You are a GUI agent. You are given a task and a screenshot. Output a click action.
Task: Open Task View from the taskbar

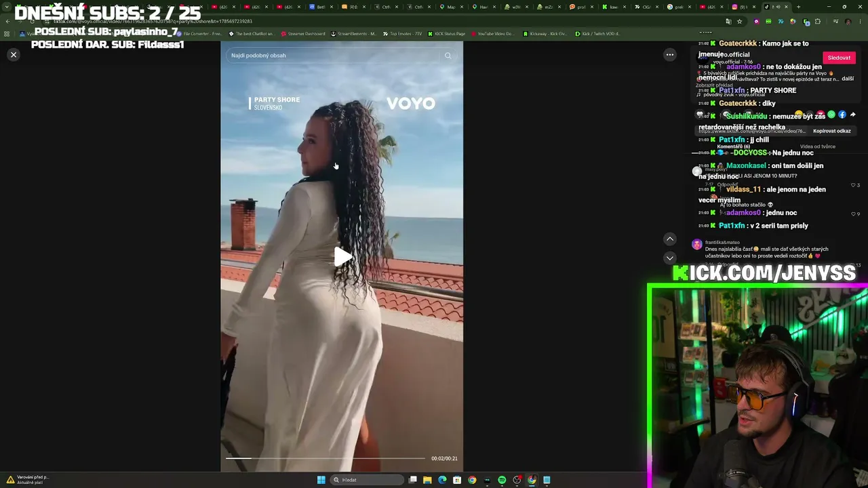coord(412,480)
